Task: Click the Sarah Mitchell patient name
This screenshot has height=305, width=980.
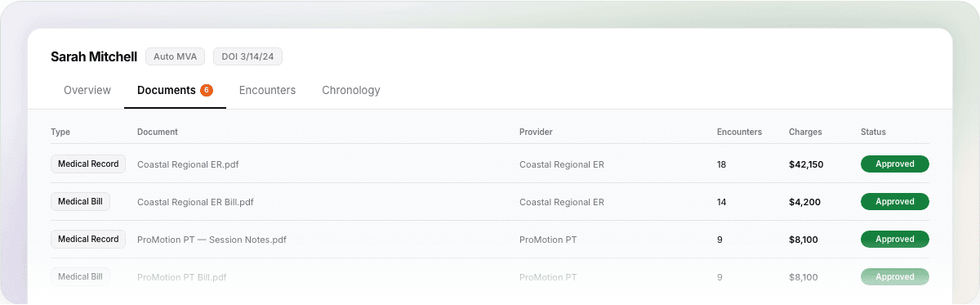Action: pos(93,56)
